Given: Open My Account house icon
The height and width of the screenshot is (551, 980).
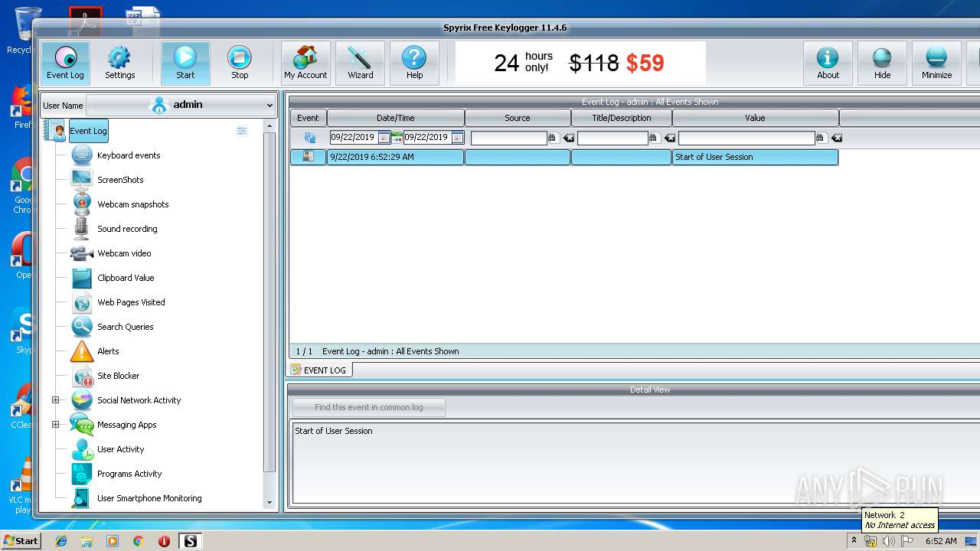Looking at the screenshot, I should 305,63.
